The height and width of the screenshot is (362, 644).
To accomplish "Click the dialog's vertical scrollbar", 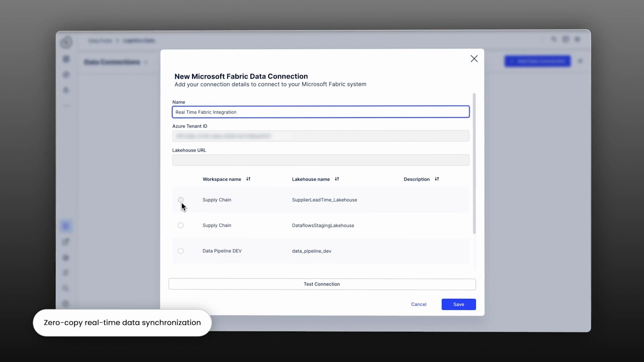I will coord(474,164).
